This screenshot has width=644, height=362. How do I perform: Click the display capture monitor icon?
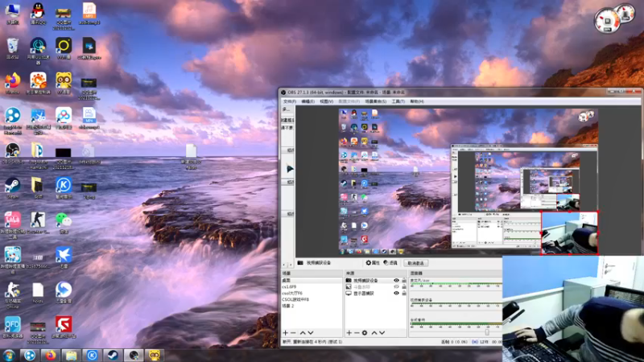coord(349,294)
